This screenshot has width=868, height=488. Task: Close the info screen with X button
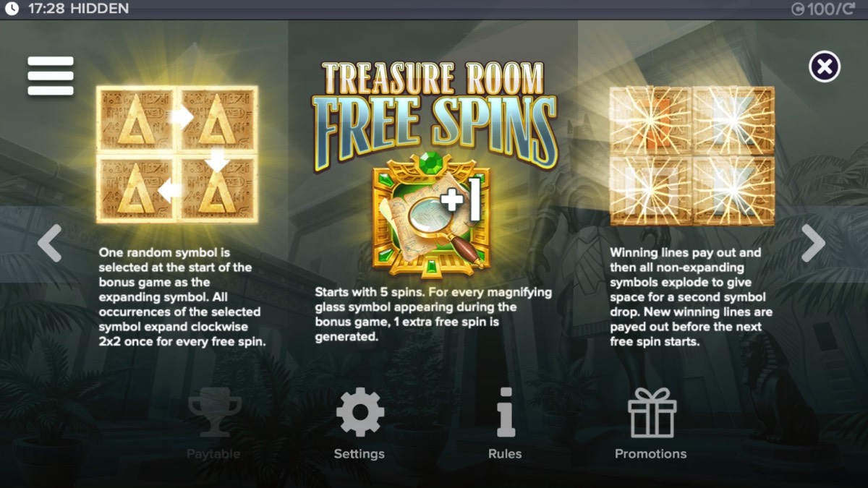(x=824, y=67)
